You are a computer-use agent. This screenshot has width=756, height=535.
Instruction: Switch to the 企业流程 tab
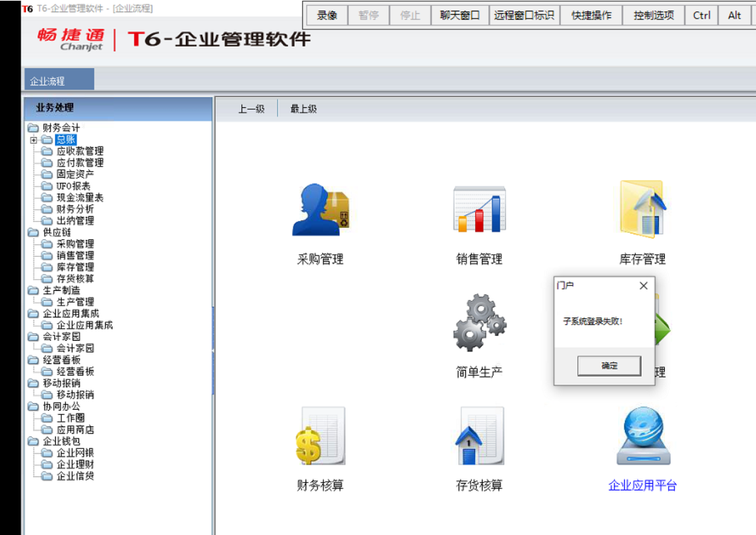tap(59, 80)
